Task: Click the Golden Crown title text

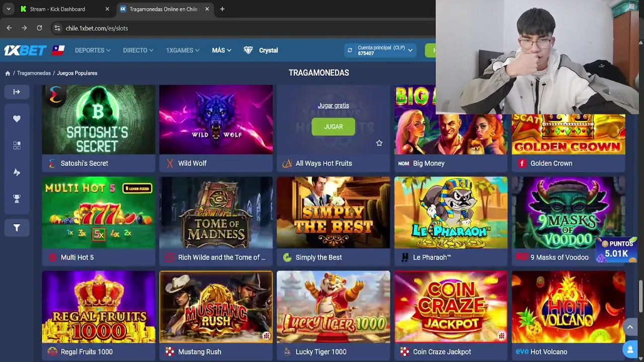Action: click(x=551, y=163)
